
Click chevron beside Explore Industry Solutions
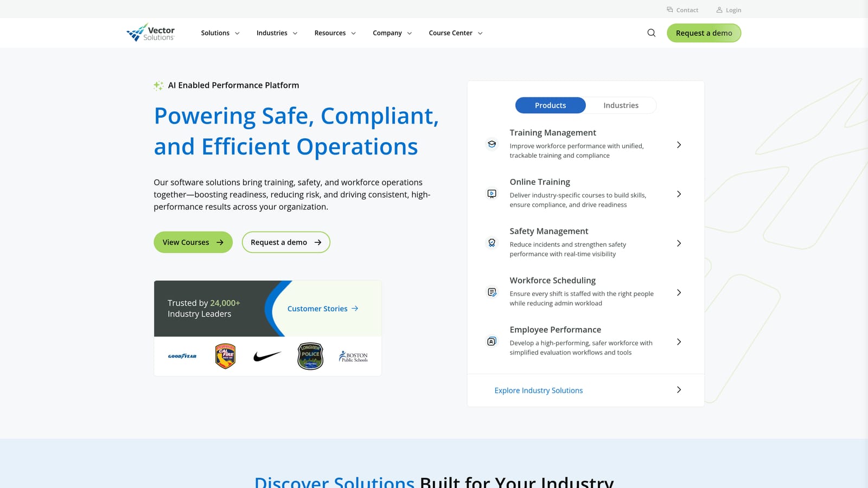(679, 390)
